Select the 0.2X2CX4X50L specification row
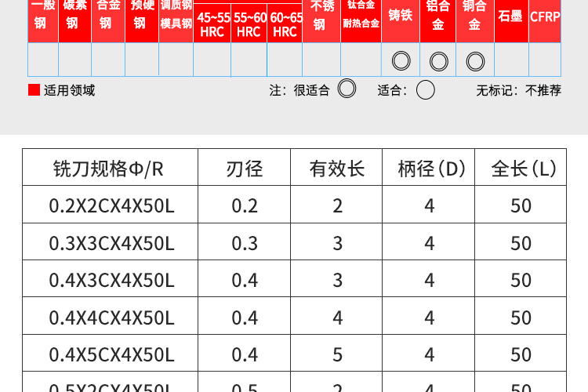588x392 pixels. 111,205
